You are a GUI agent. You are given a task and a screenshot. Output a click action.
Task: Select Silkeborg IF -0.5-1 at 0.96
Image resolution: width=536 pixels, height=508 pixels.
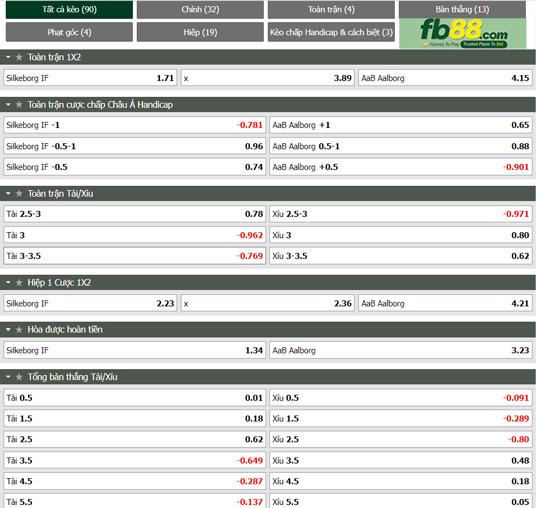[135, 146]
